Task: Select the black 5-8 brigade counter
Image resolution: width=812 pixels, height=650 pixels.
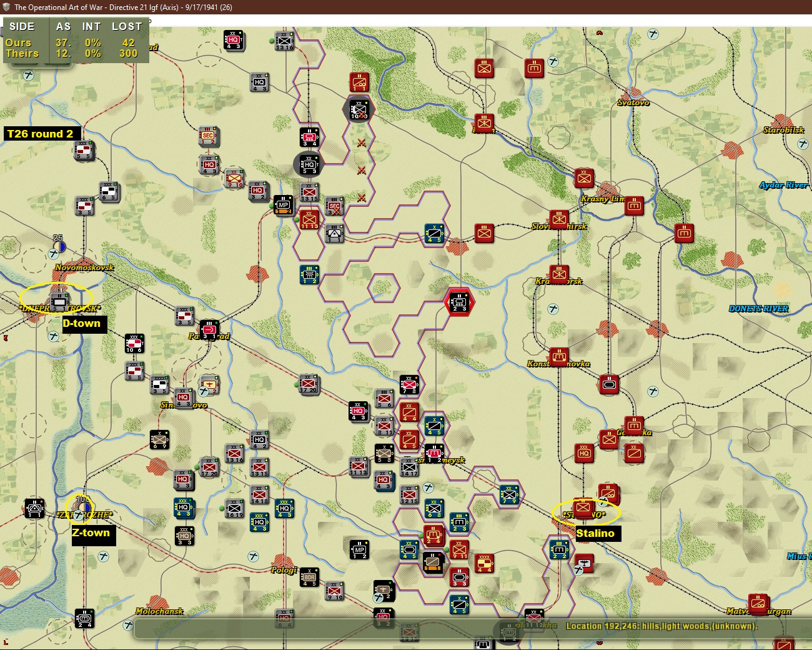Action: (384, 453)
